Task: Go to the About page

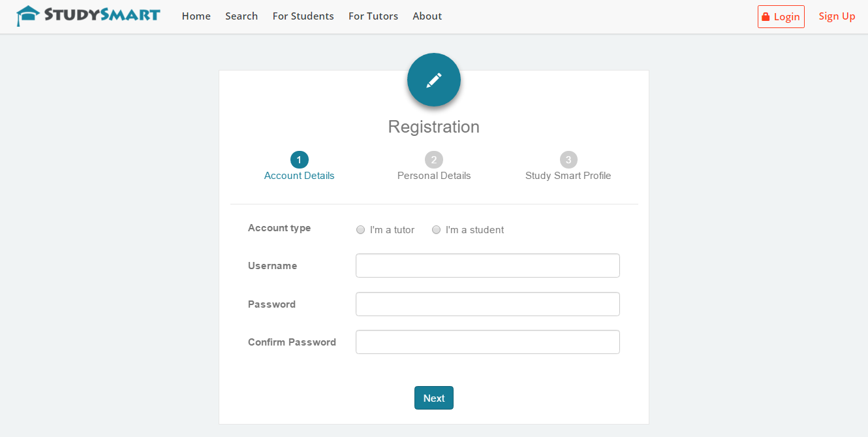Action: pyautogui.click(x=427, y=16)
